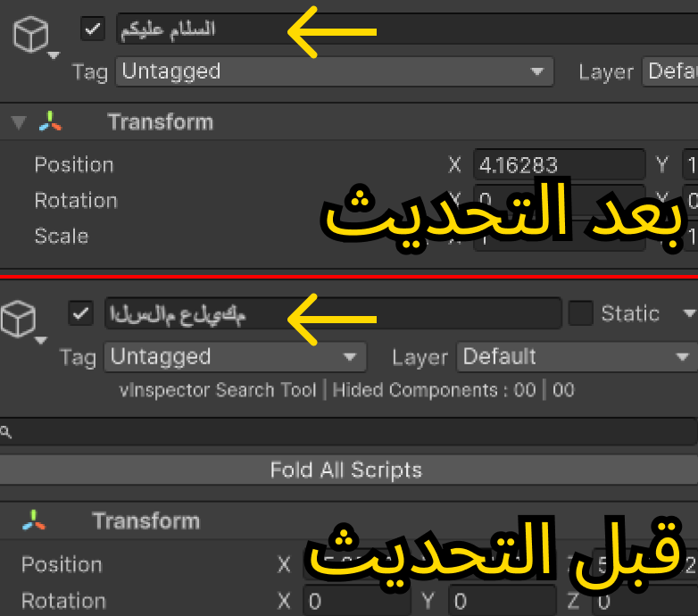Click the Layer label in the lower inspector

(420, 357)
